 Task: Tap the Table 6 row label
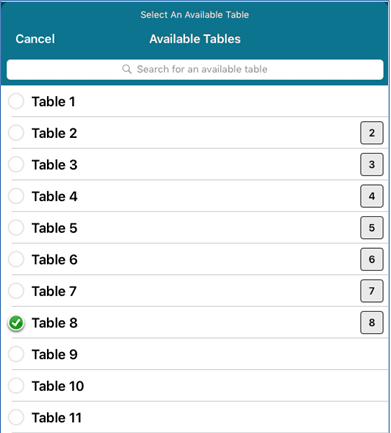pos(54,259)
